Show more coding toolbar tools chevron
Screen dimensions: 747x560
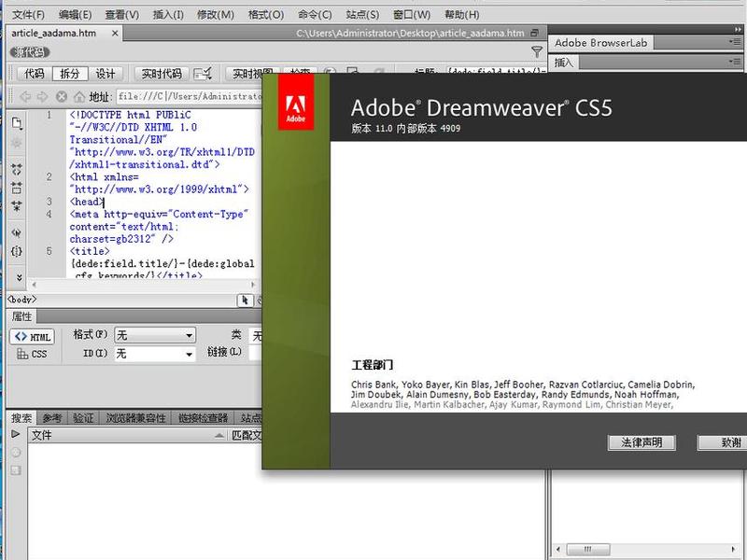(19, 277)
